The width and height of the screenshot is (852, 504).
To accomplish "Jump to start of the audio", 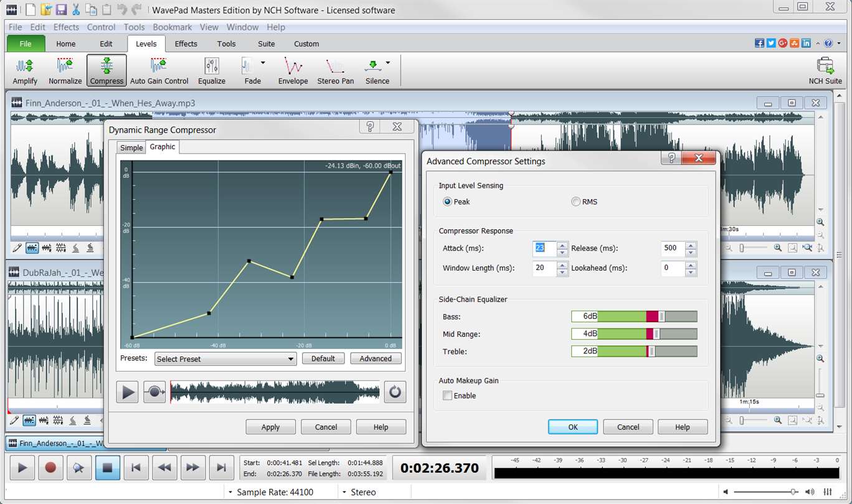I will (x=136, y=467).
